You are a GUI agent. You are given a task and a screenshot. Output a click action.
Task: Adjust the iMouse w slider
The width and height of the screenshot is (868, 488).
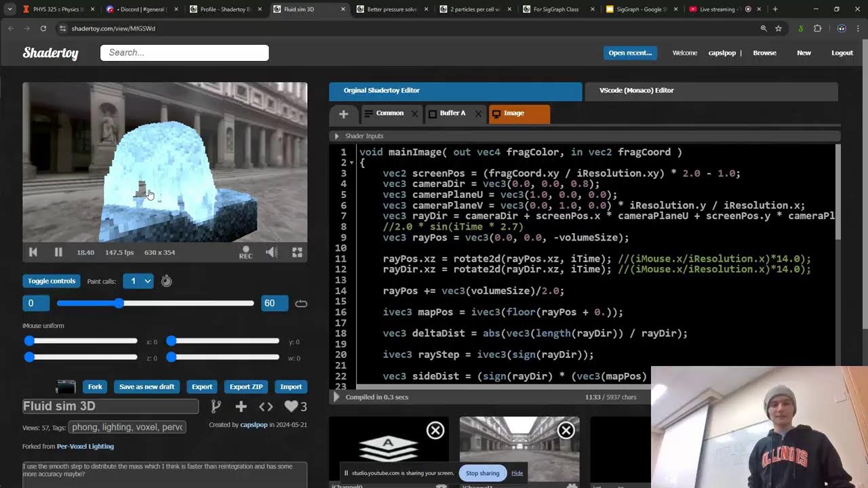[x=223, y=357]
